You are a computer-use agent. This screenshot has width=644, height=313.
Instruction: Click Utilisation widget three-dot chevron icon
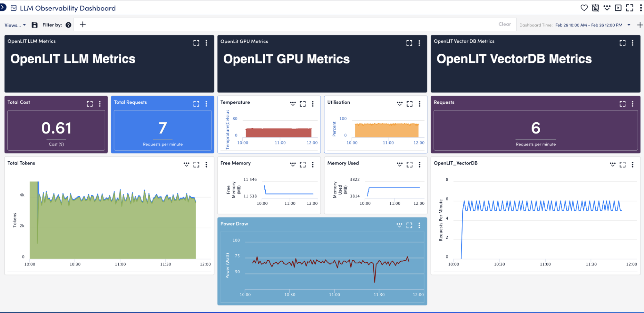tap(399, 103)
